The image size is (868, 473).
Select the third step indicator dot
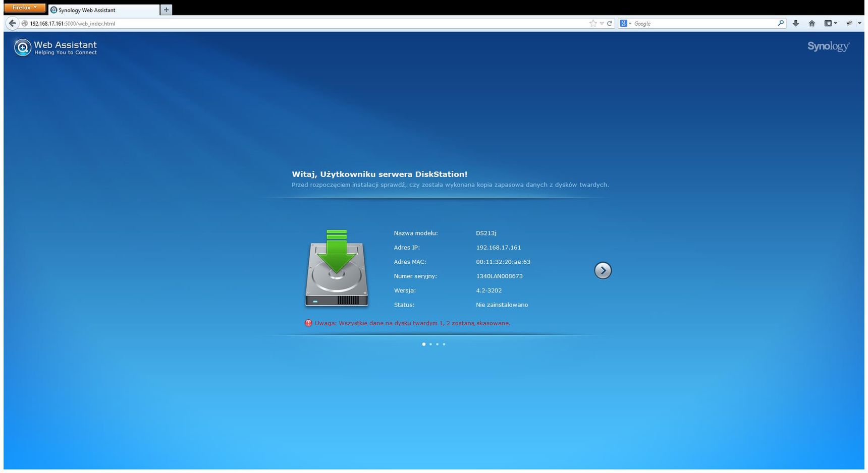coord(437,344)
